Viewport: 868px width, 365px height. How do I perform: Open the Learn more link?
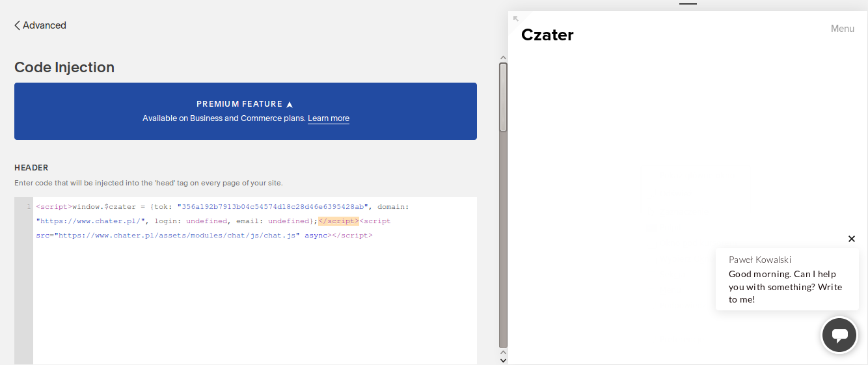coord(329,118)
